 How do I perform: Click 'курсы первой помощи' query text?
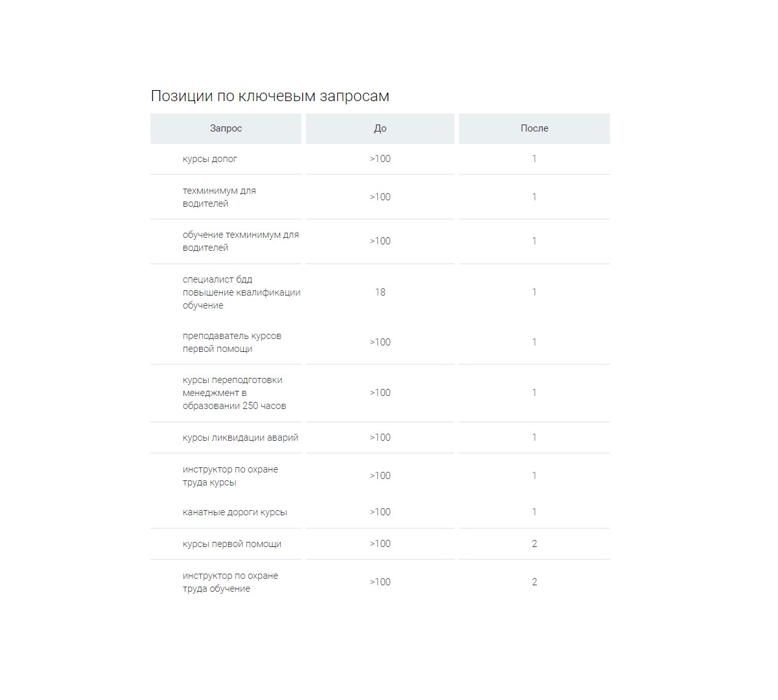[x=232, y=544]
